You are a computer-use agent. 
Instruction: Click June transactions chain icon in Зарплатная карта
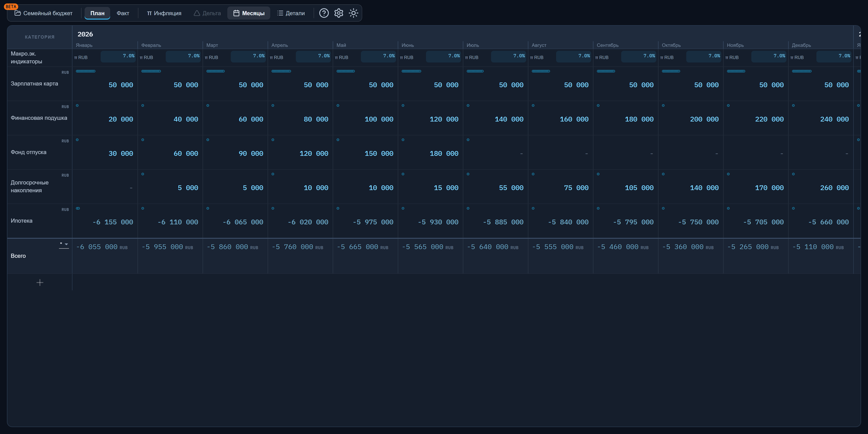pyautogui.click(x=411, y=71)
